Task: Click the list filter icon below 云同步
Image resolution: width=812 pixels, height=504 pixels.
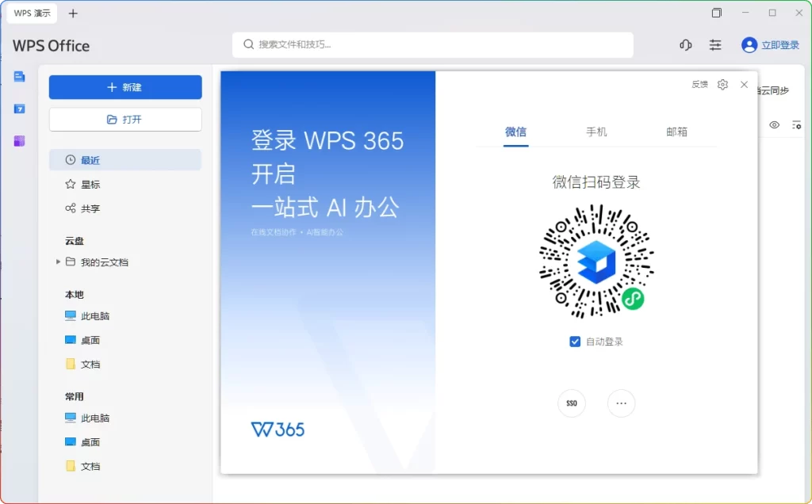Action: click(798, 124)
